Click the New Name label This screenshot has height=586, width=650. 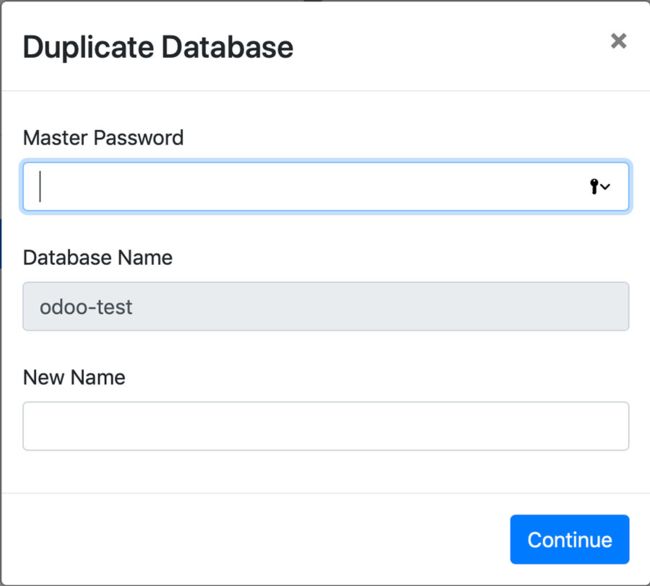click(74, 377)
